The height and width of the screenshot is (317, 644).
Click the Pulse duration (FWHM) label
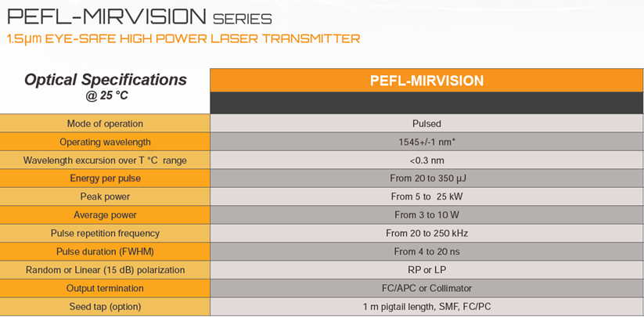(x=105, y=252)
